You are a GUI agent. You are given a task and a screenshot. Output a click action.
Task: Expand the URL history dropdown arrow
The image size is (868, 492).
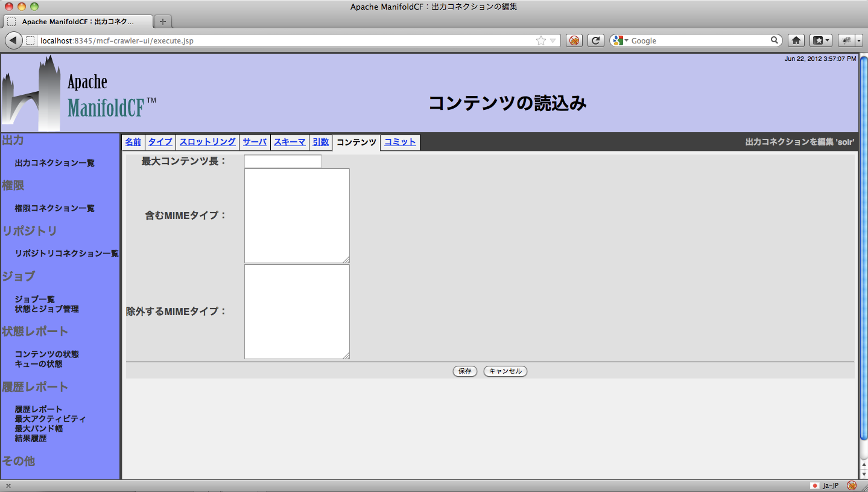click(x=553, y=40)
